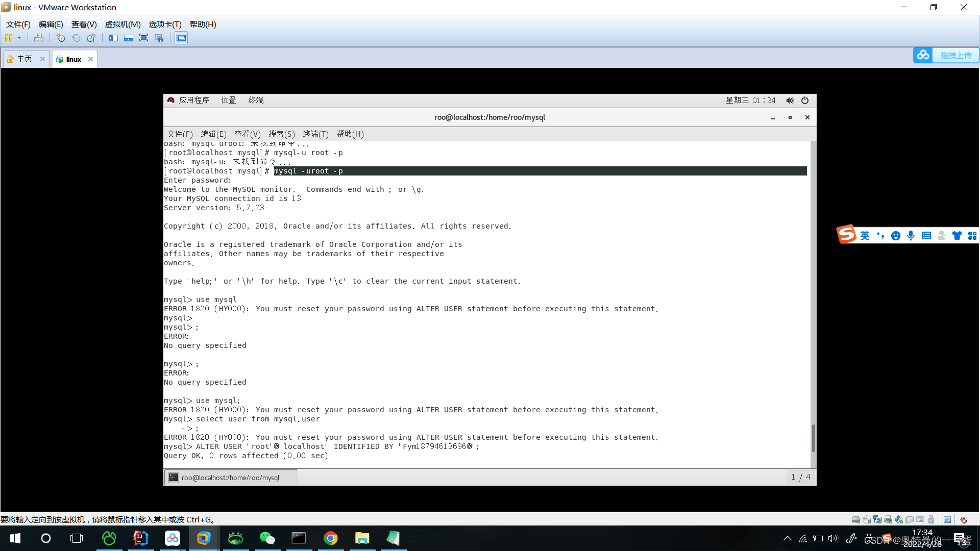This screenshot has height=551, width=980.
Task: Open the Windows Start menu
Action: [x=15, y=538]
